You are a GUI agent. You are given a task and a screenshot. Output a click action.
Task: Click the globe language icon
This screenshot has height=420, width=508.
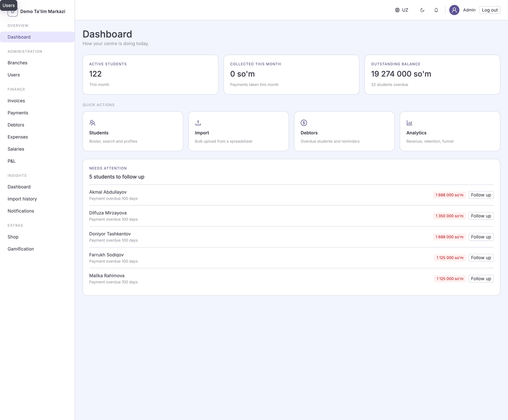pyautogui.click(x=397, y=10)
